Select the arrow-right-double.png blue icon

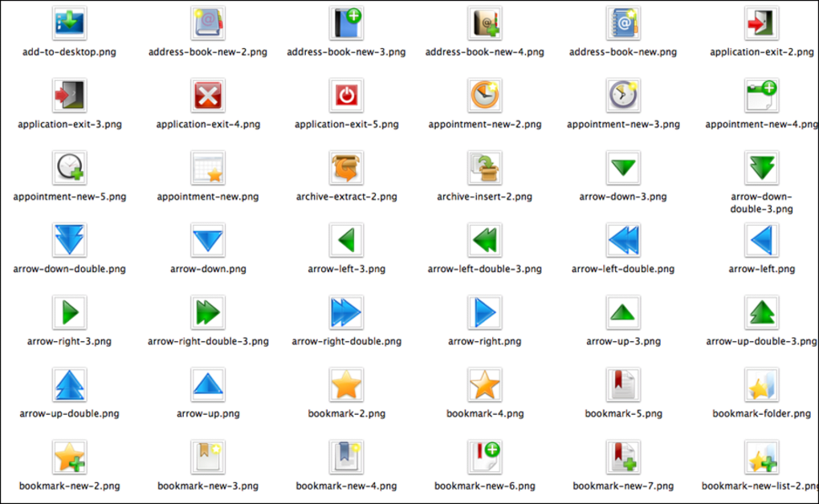tap(346, 311)
